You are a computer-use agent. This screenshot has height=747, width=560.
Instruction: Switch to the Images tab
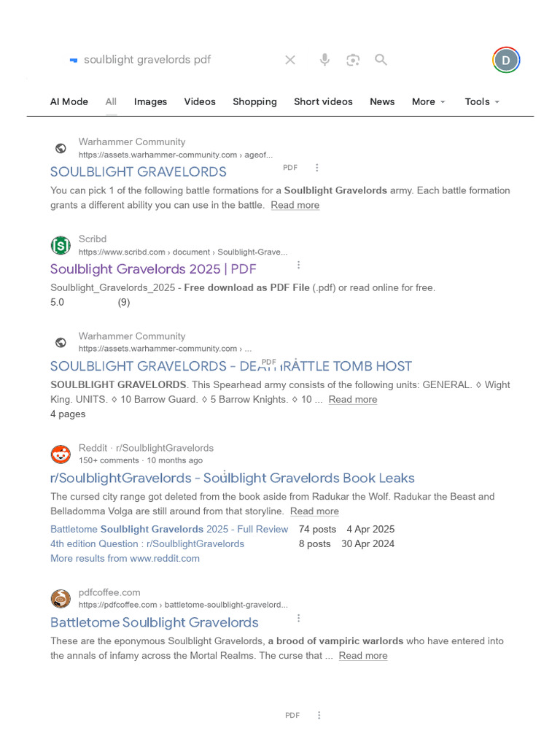coord(150,101)
